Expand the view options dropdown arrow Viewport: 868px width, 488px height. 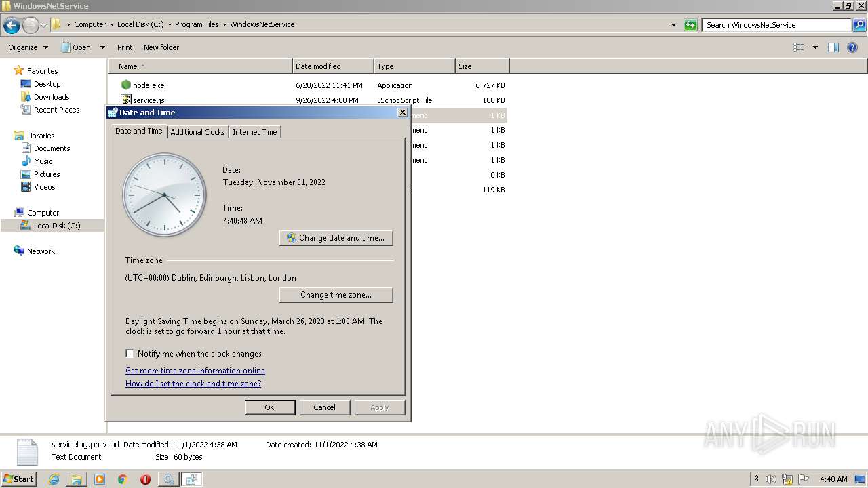pyautogui.click(x=815, y=47)
